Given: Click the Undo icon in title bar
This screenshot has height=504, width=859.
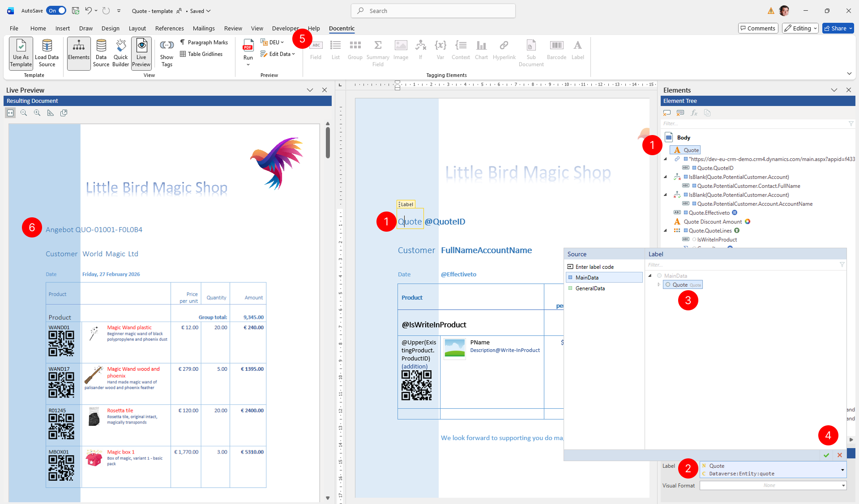Looking at the screenshot, I should point(88,11).
